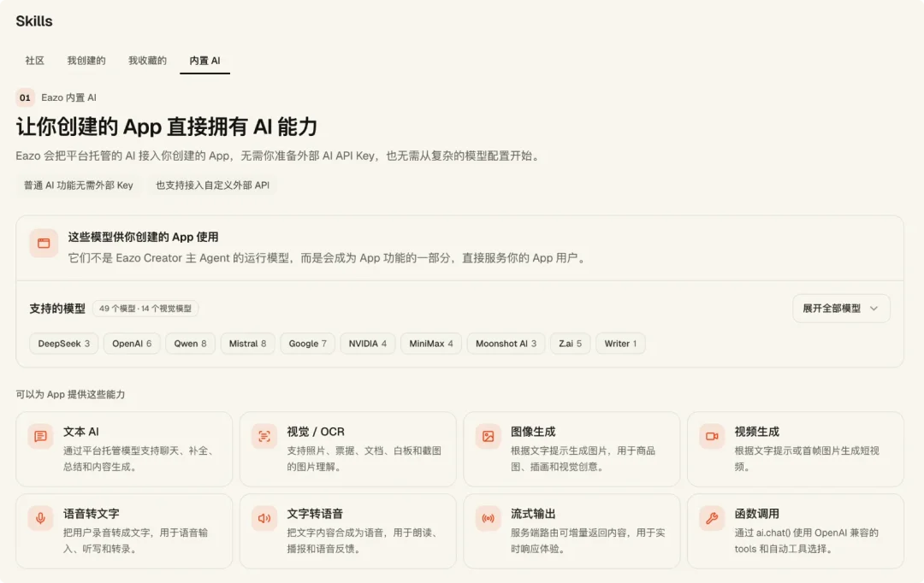Click the Skills page title
The width and height of the screenshot is (924, 583).
point(34,21)
